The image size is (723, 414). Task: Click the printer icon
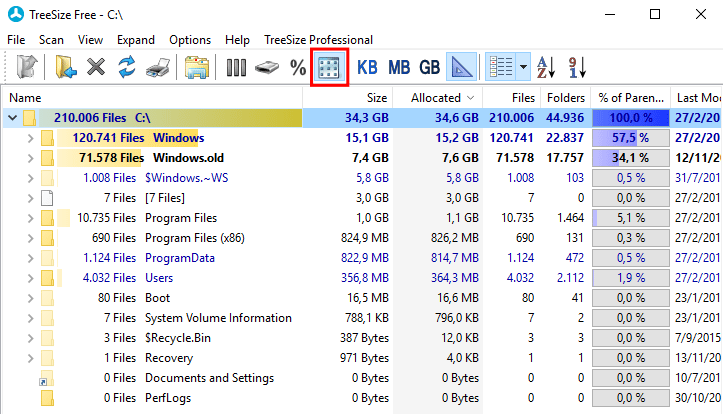point(158,67)
